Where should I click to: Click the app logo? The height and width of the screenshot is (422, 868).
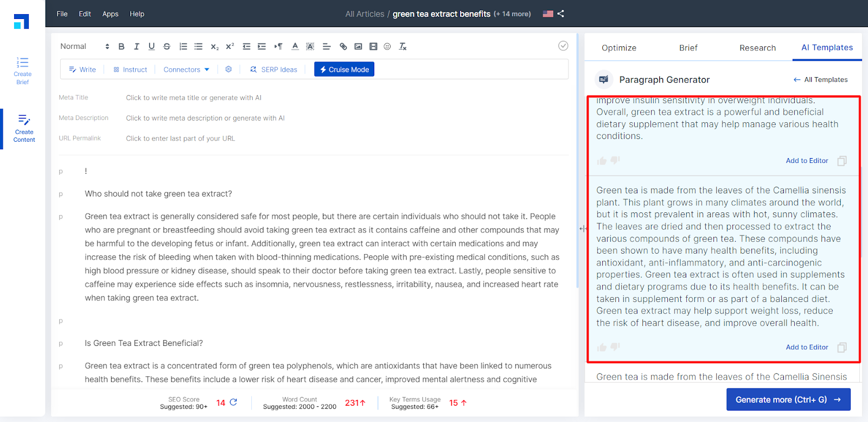pyautogui.click(x=22, y=21)
